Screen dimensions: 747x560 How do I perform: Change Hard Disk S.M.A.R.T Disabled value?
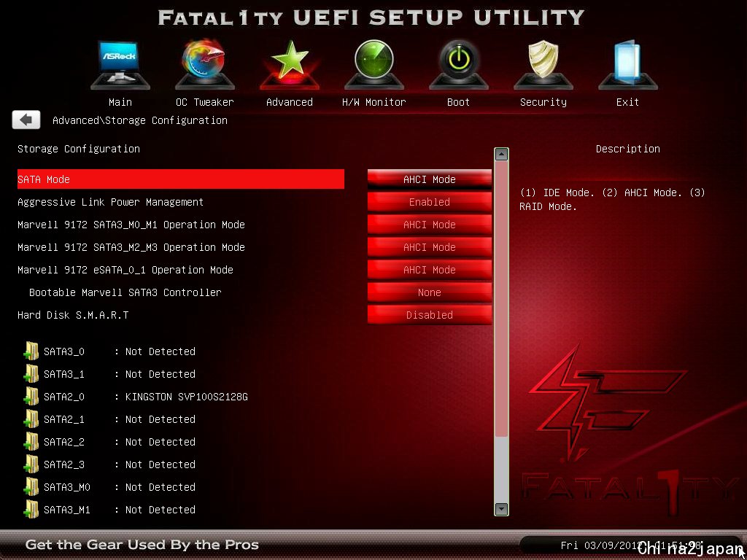pos(429,315)
